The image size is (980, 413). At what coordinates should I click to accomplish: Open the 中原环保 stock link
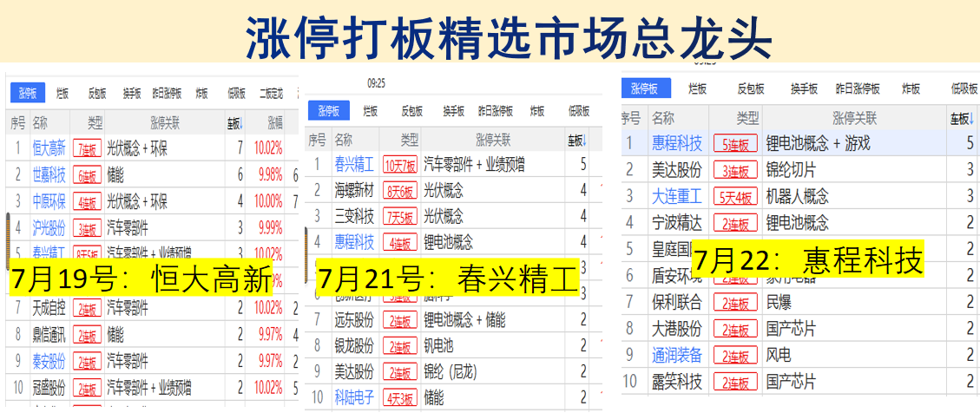49,201
